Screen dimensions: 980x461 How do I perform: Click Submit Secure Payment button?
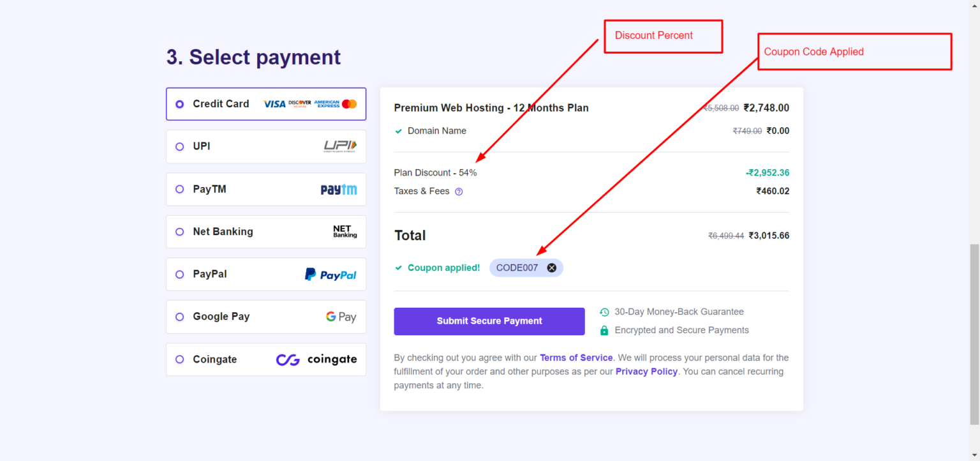(x=489, y=321)
